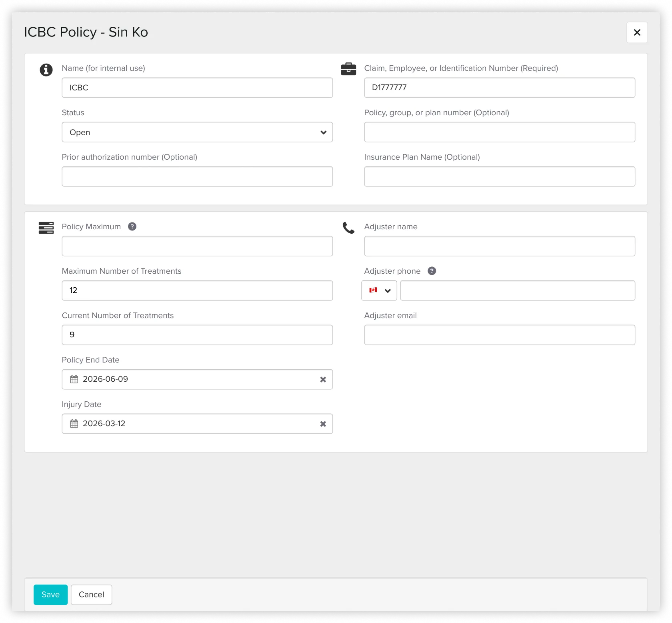Click the phone handset icon
Viewport: 672px width, 623px height.
click(348, 228)
